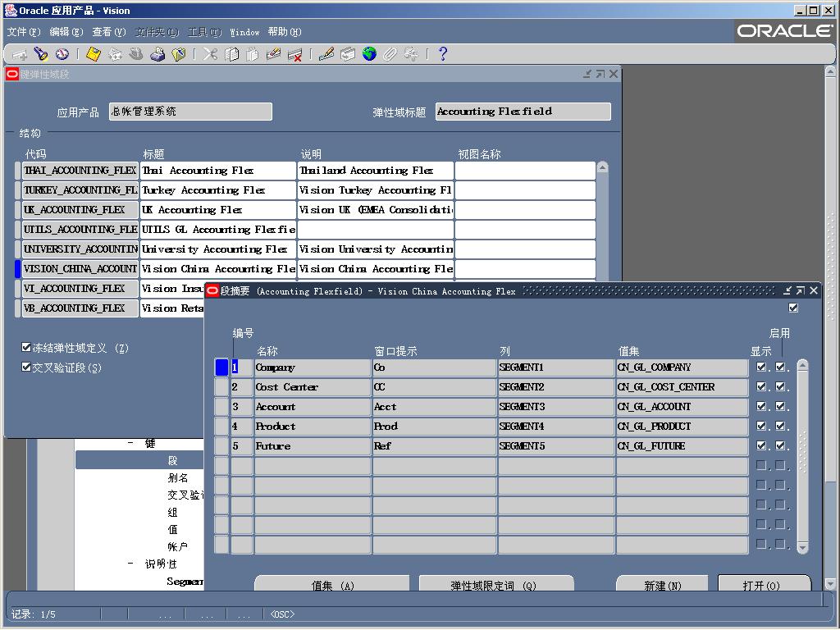The width and height of the screenshot is (840, 630).
Task: Uncheck the 冻结弹性域定义 checkbox
Action: point(26,348)
